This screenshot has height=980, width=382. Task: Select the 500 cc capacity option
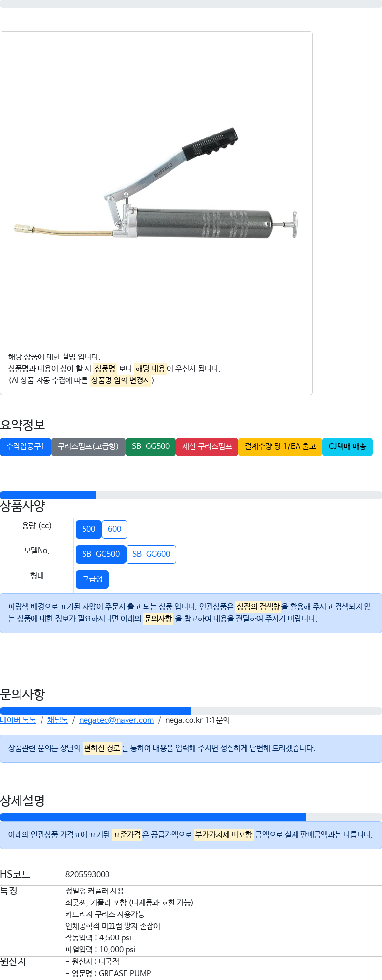tap(89, 530)
